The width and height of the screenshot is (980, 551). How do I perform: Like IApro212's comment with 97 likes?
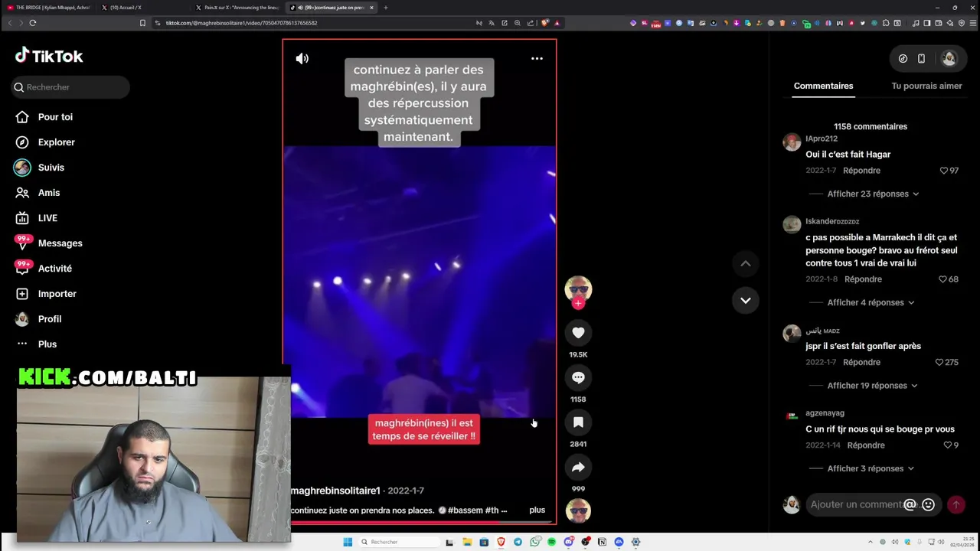pos(943,171)
